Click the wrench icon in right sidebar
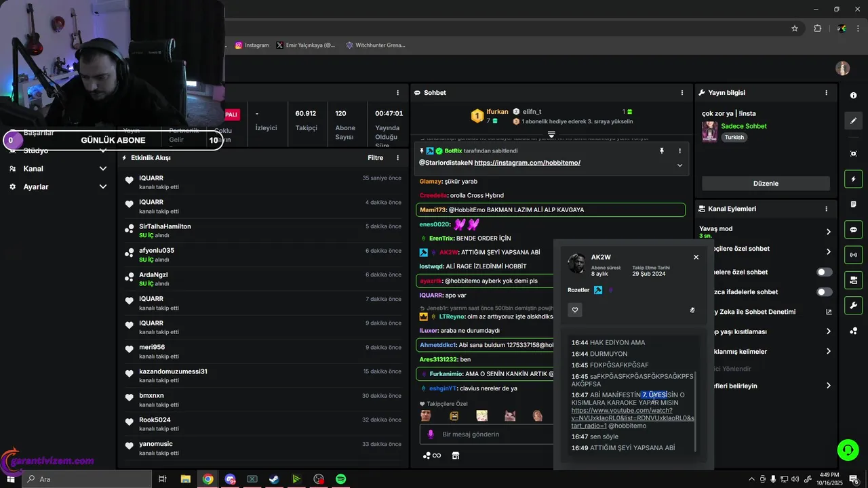 click(x=853, y=305)
